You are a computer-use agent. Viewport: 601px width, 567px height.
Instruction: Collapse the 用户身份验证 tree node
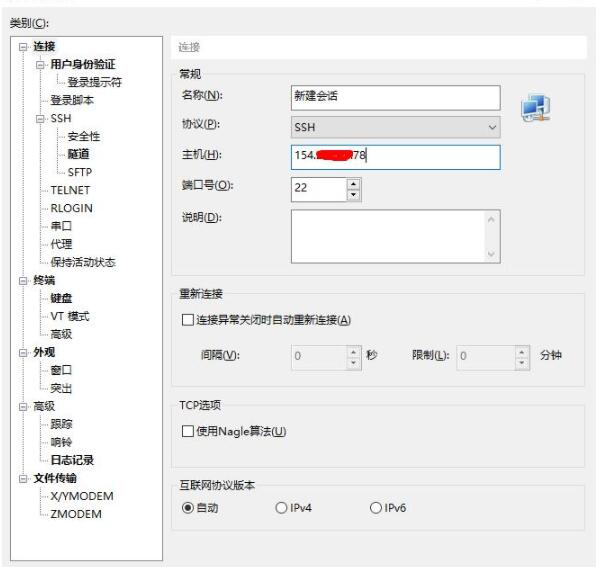point(40,65)
